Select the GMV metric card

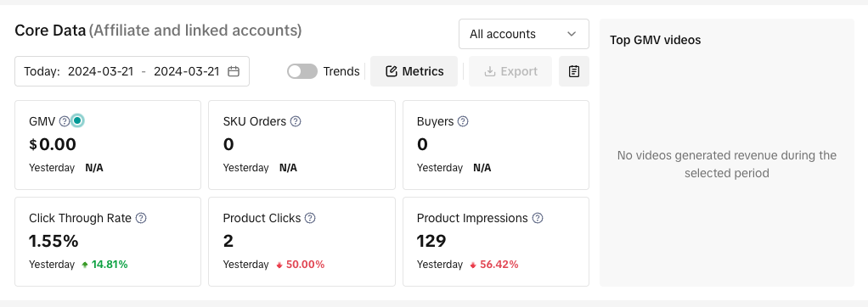108,145
